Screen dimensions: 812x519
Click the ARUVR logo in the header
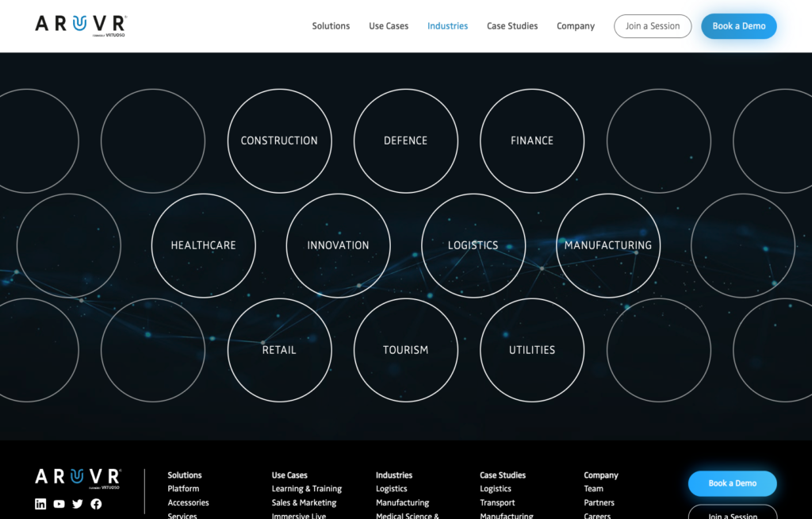click(x=80, y=25)
